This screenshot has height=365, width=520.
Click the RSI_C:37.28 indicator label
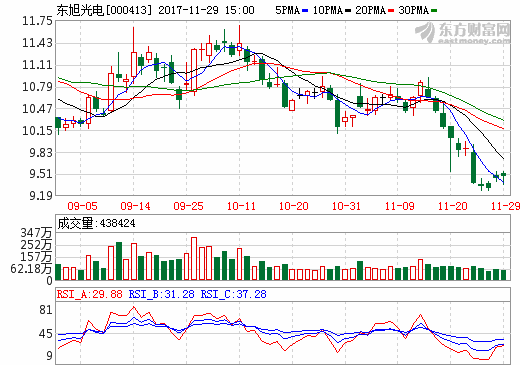(234, 294)
